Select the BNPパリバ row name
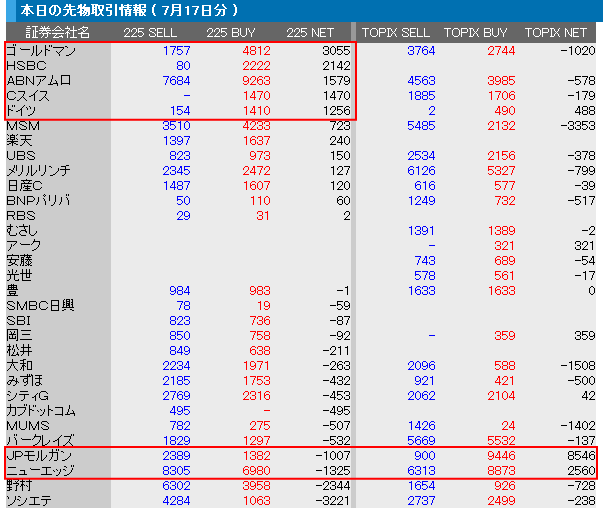Image resolution: width=603 pixels, height=510 pixels. (x=38, y=200)
